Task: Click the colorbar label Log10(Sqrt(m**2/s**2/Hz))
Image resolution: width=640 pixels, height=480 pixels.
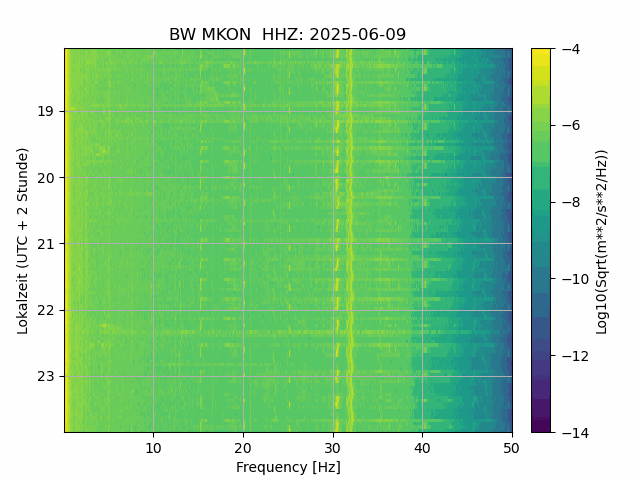Action: click(601, 242)
